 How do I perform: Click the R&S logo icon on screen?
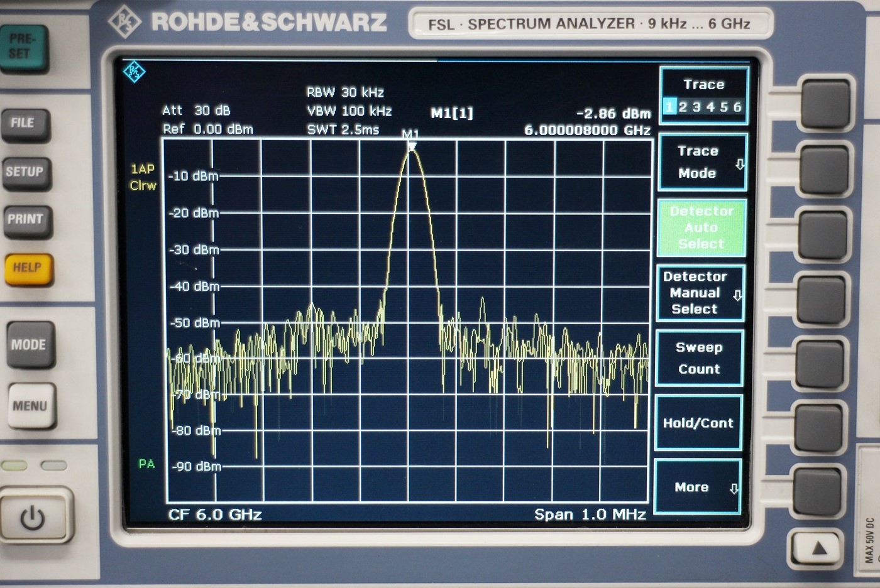134,72
